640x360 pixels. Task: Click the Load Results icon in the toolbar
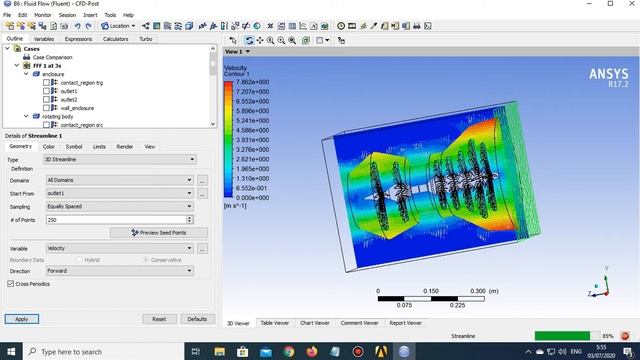click(x=10, y=26)
